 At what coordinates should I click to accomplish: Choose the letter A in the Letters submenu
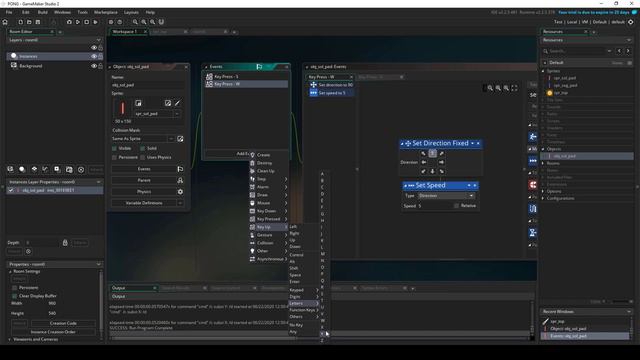pyautogui.click(x=322, y=174)
